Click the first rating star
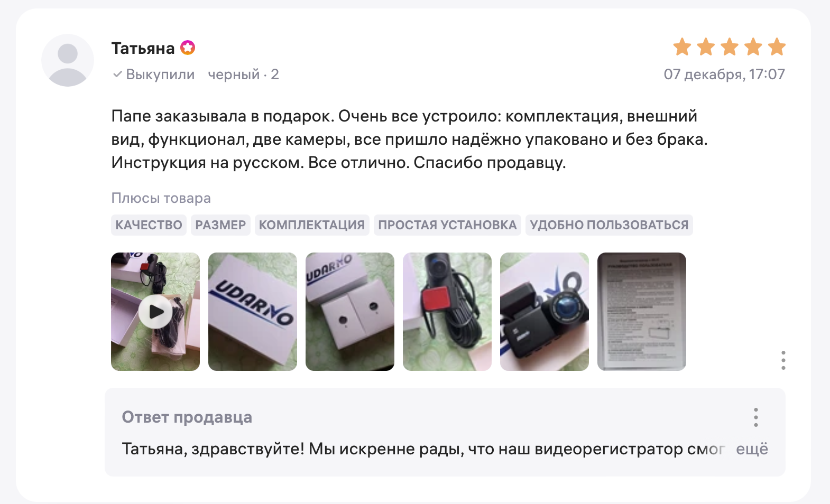Screen dimensions: 830x504 click(x=682, y=47)
